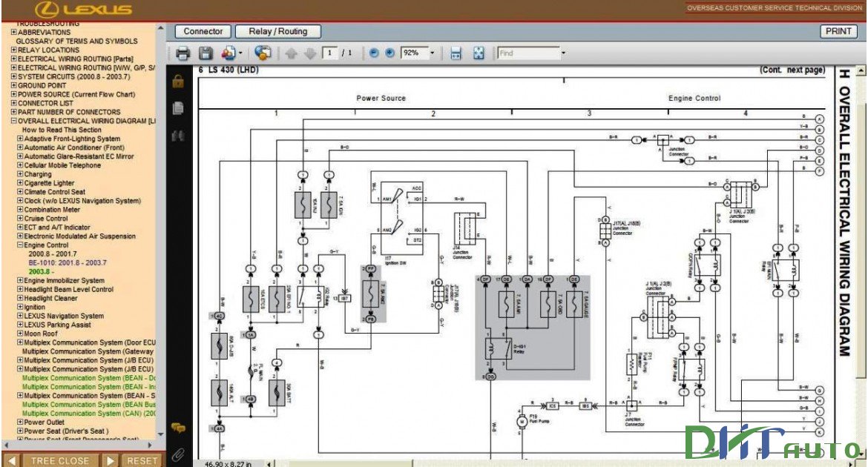The width and height of the screenshot is (868, 467).
Task: Expand the Cruise Control node
Action: [x=20, y=218]
